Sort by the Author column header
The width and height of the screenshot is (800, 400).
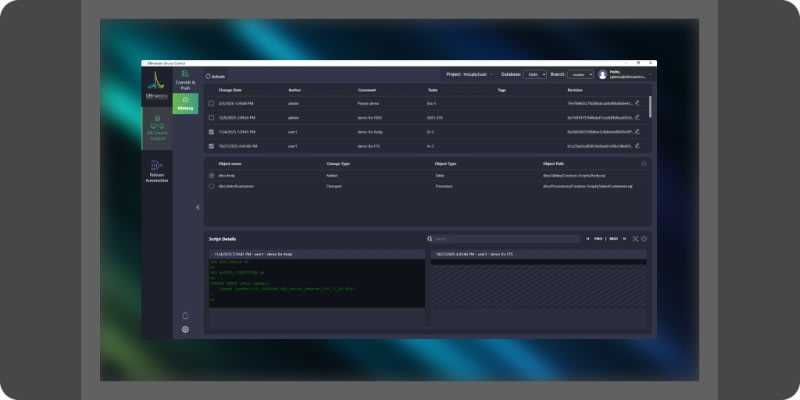click(294, 90)
